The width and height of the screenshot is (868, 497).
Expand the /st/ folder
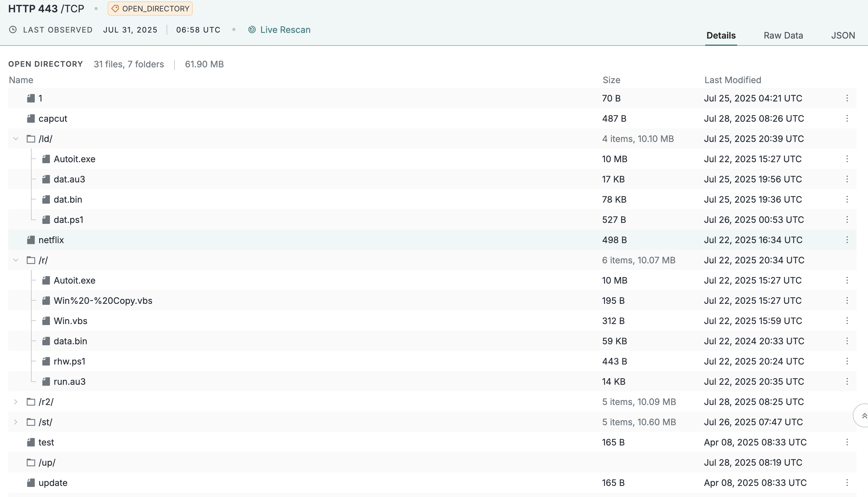[x=16, y=422]
